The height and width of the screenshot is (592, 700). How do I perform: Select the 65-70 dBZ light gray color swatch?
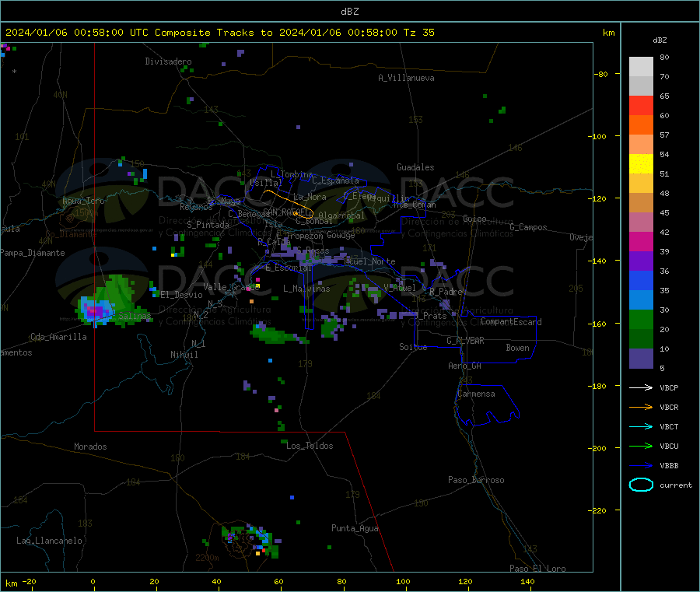641,86
